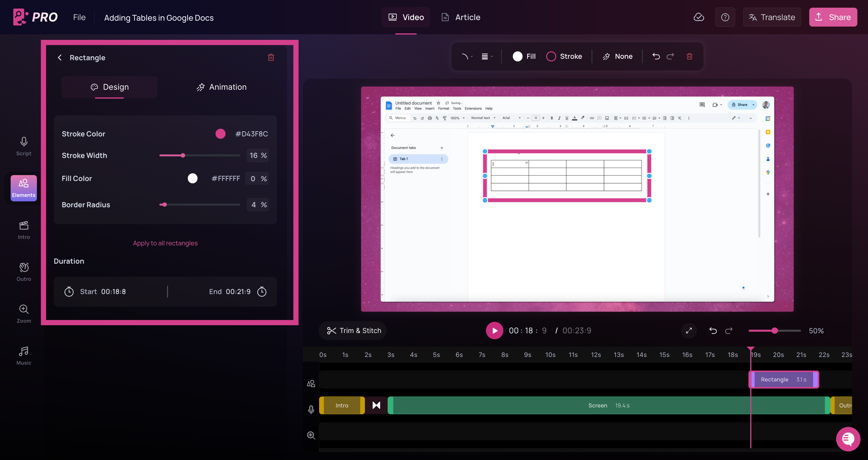Toggle Stroke option in shape toolbar
The width and height of the screenshot is (868, 460).
pyautogui.click(x=564, y=56)
